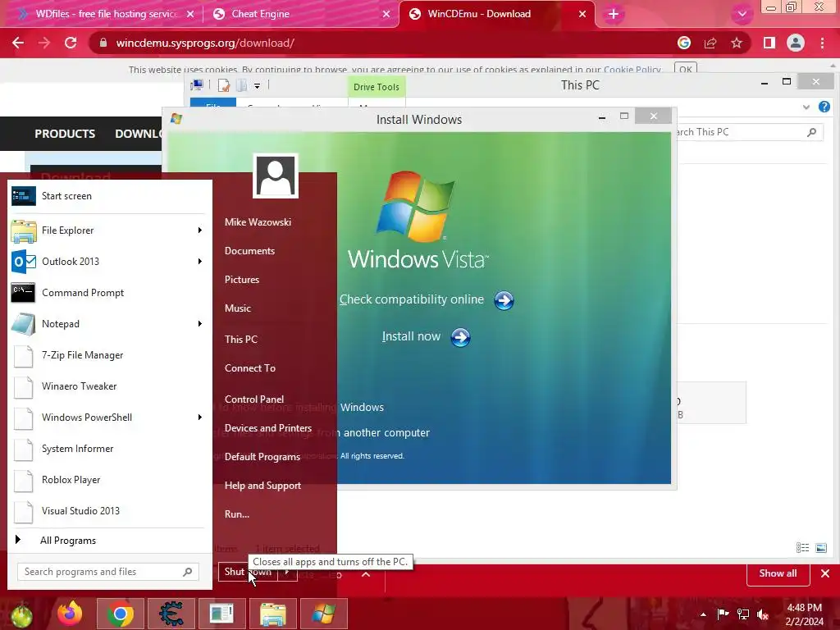
Task: Open Devices and Printers
Action: [268, 428]
